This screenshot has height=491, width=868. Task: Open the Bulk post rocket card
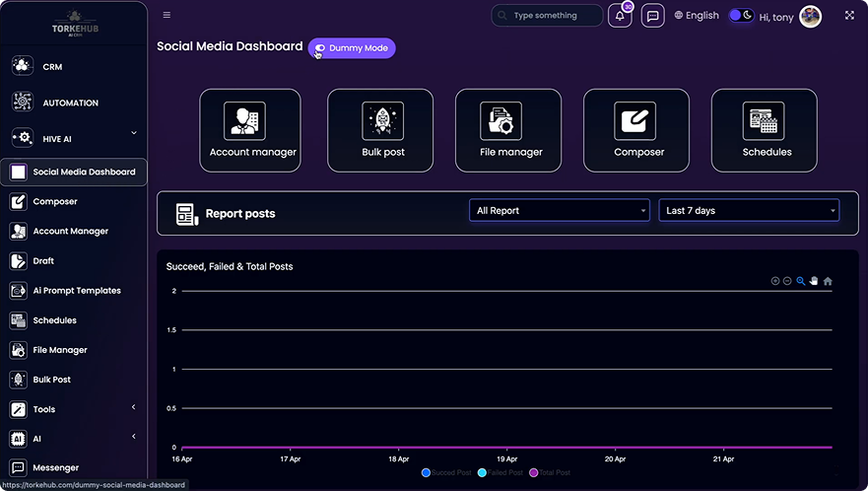[380, 129]
